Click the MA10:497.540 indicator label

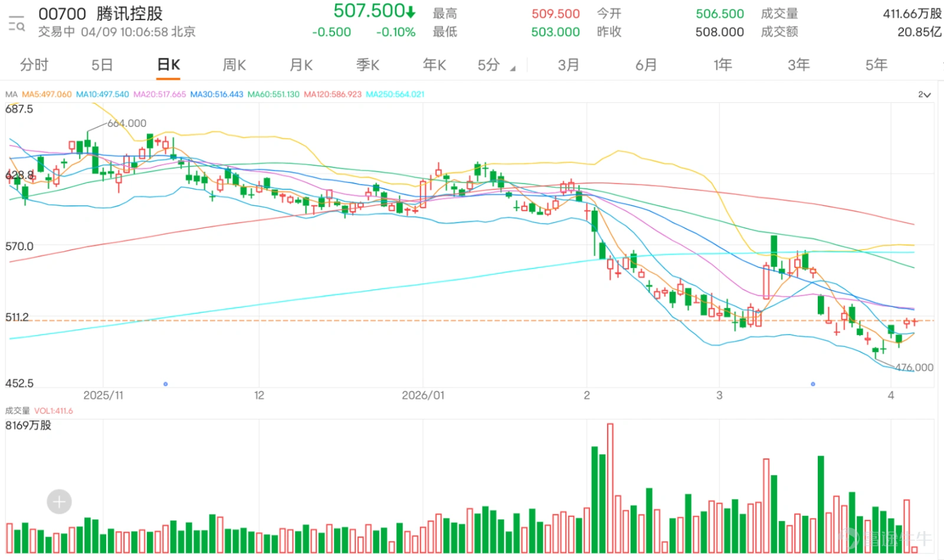point(102,94)
